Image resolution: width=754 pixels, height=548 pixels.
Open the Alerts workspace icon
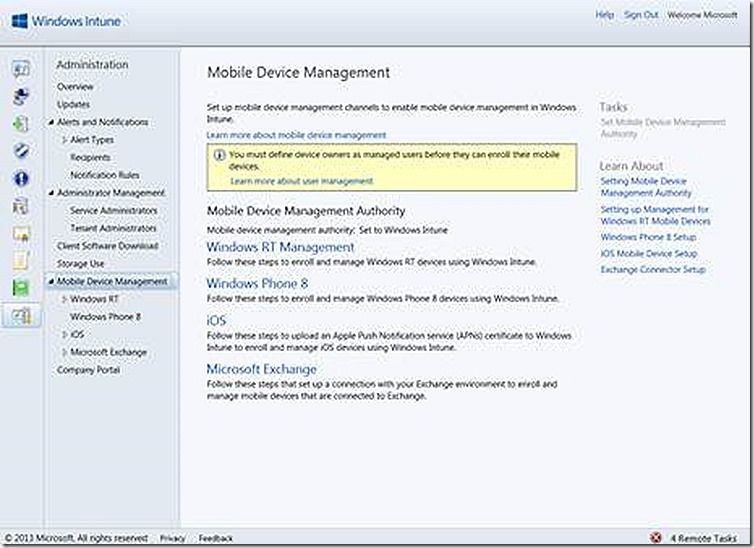(x=21, y=179)
